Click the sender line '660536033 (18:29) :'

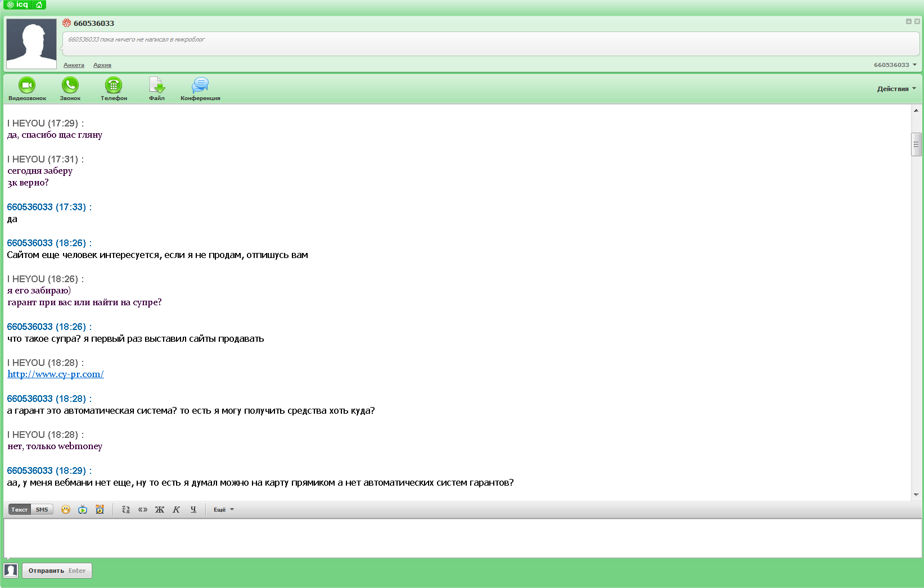(x=49, y=471)
